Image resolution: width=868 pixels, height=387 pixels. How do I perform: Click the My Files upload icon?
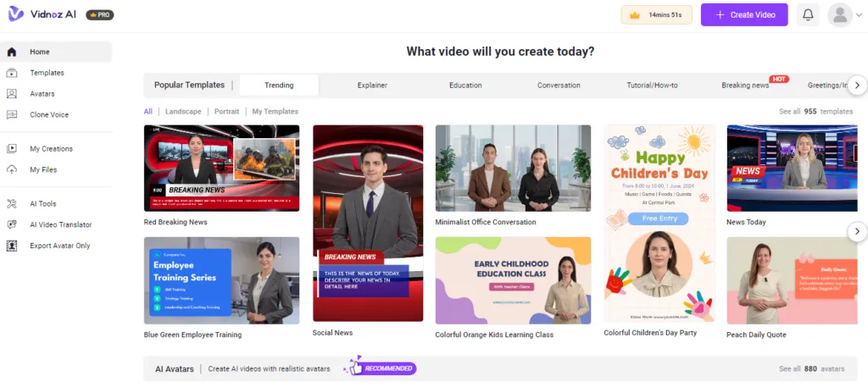[12, 169]
